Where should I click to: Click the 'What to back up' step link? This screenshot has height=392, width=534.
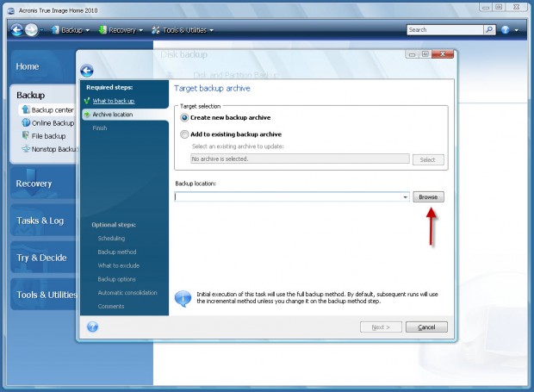114,101
